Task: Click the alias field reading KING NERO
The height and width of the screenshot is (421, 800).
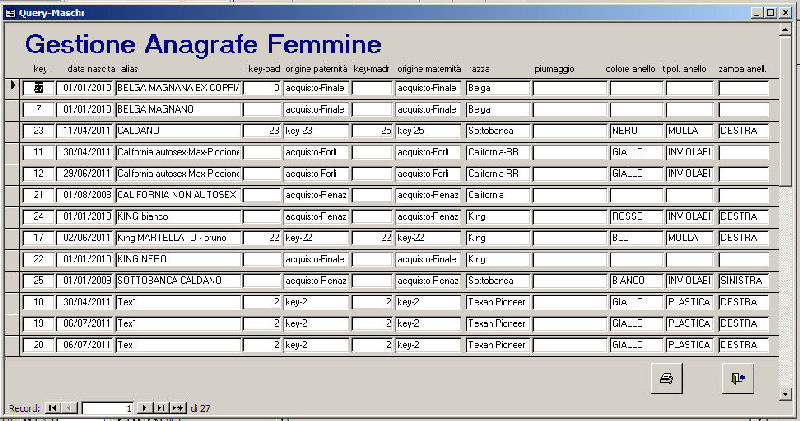Action: pyautogui.click(x=177, y=259)
